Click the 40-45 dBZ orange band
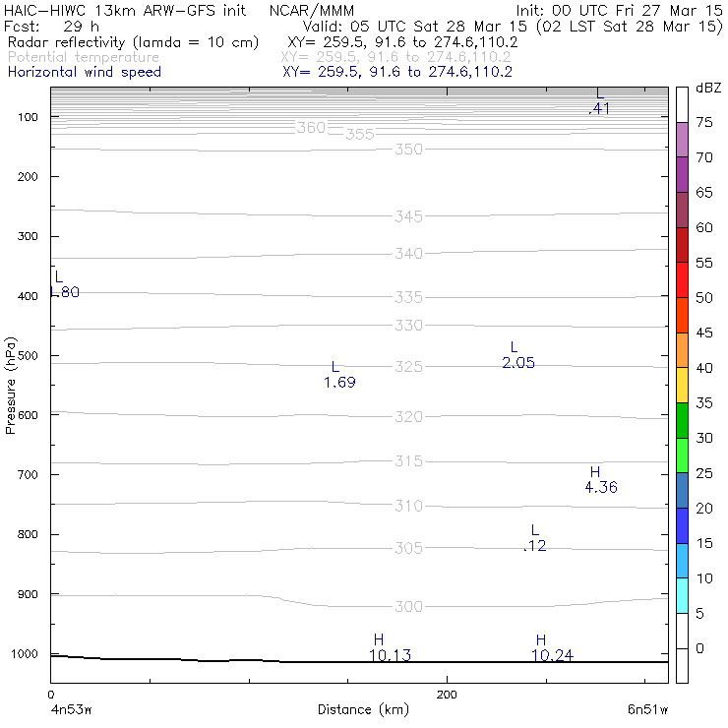The height and width of the screenshot is (728, 728). pos(682,350)
